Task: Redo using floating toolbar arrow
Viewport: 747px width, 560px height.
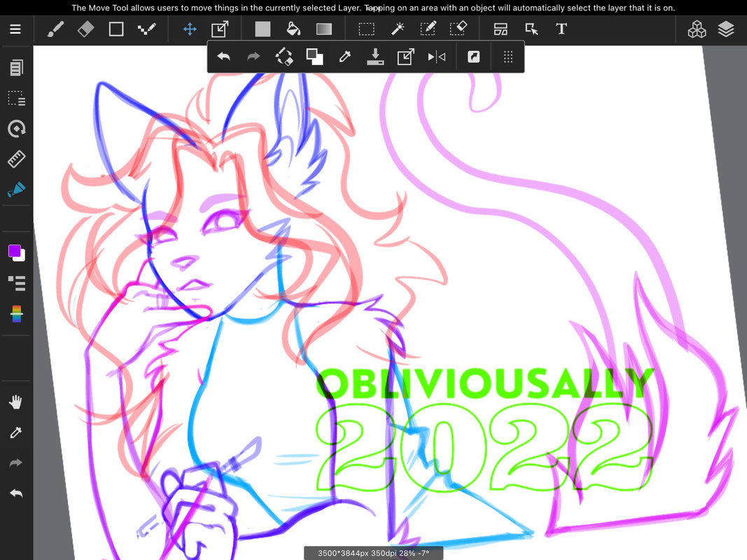Action: click(254, 57)
